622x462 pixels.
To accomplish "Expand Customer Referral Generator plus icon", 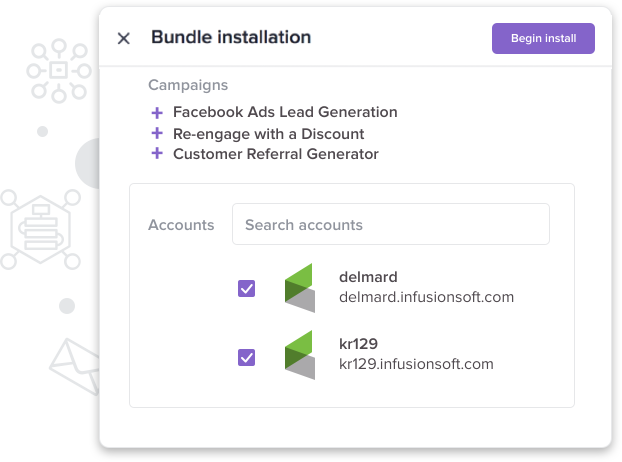I will click(157, 153).
